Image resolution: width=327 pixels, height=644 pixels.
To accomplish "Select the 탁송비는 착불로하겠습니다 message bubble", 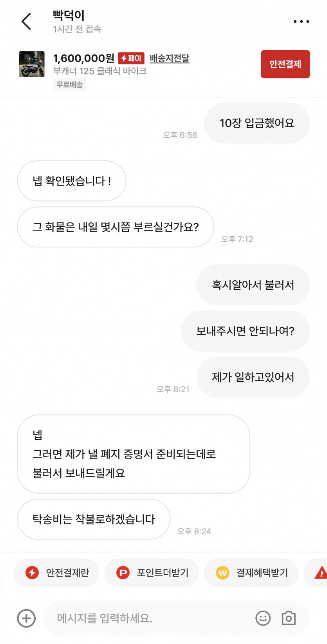I will pos(94,519).
